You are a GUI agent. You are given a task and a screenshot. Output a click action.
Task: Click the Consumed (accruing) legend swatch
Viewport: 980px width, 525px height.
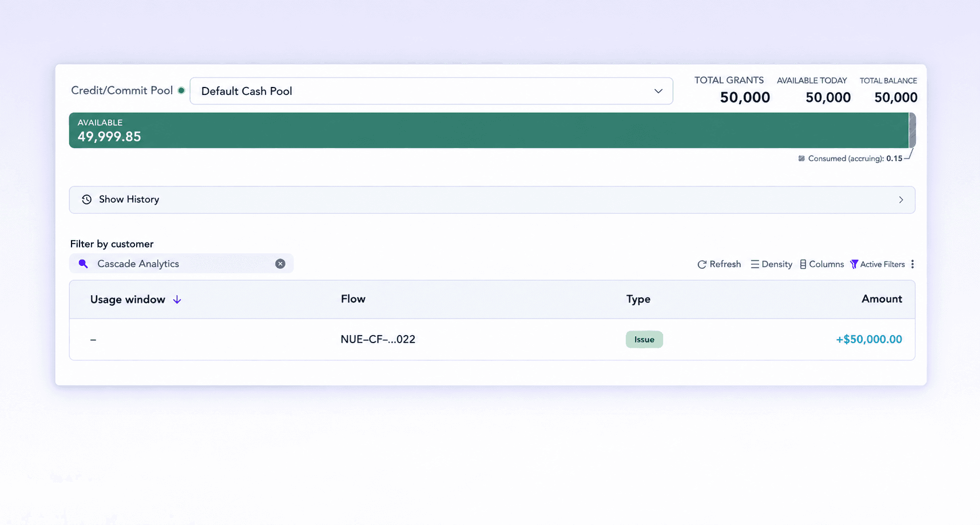(802, 158)
